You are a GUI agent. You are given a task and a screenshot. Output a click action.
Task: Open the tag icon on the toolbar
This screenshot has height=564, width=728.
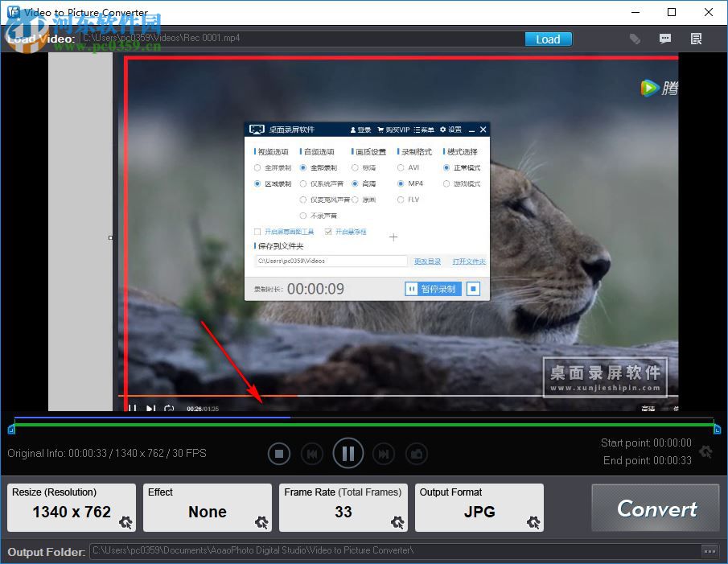[635, 38]
